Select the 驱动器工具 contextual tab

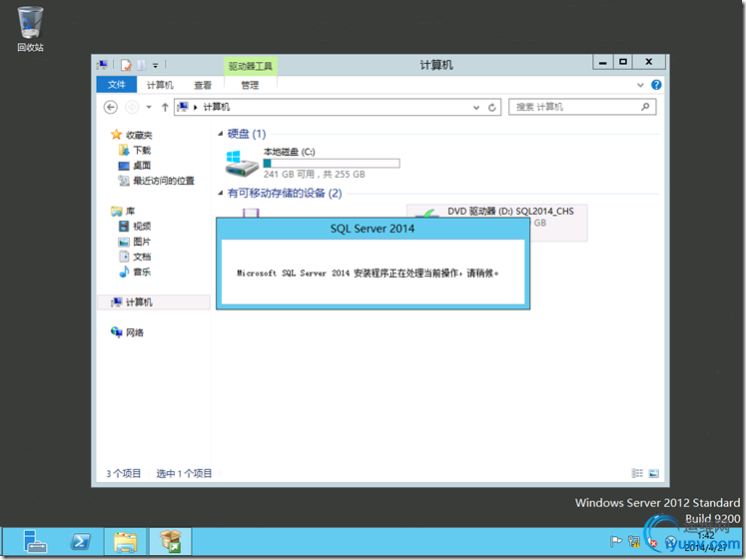coord(251,66)
